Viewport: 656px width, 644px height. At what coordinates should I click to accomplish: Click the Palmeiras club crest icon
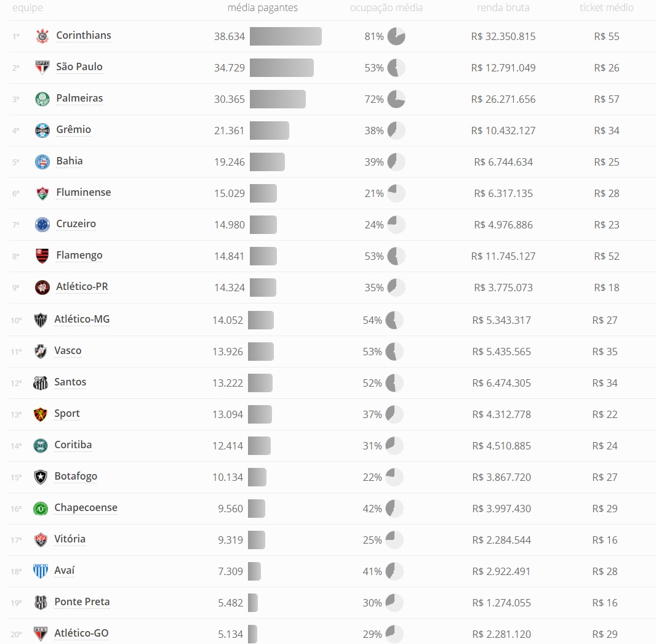(42, 99)
